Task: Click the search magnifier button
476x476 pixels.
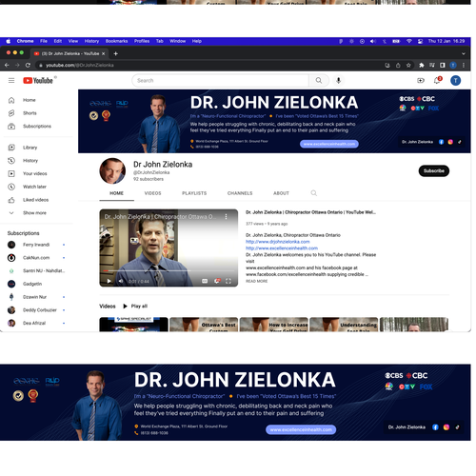Action: tap(319, 81)
